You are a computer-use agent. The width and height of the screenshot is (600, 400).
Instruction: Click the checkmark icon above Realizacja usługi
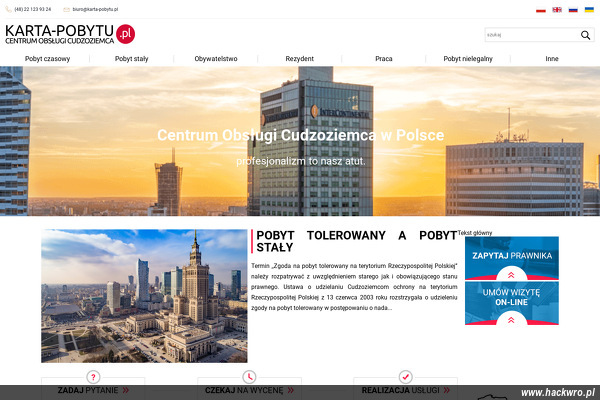tap(406, 377)
